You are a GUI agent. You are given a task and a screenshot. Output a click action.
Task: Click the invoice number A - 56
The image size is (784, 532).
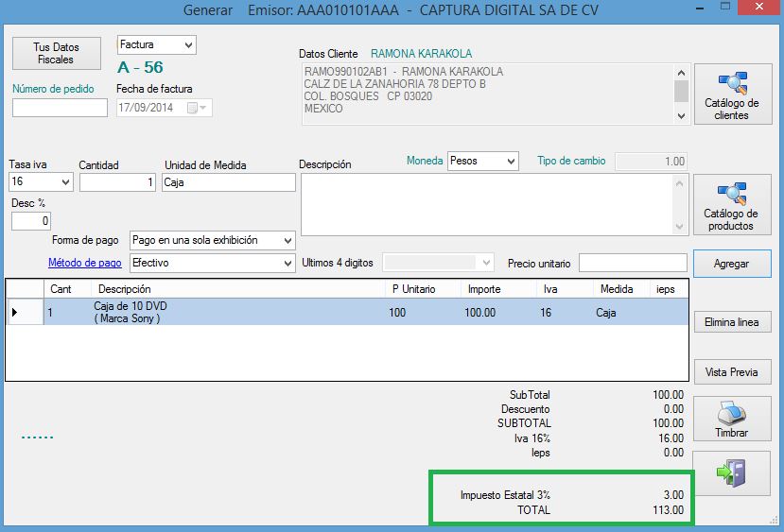(x=140, y=67)
